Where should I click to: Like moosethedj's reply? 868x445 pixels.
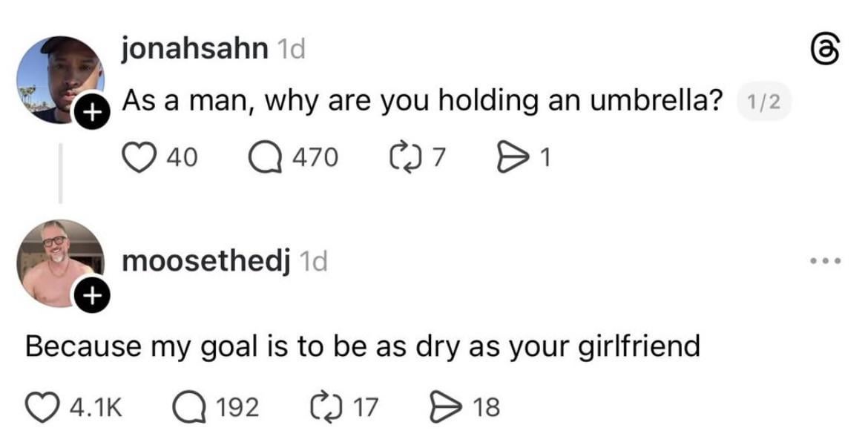pyautogui.click(x=43, y=406)
